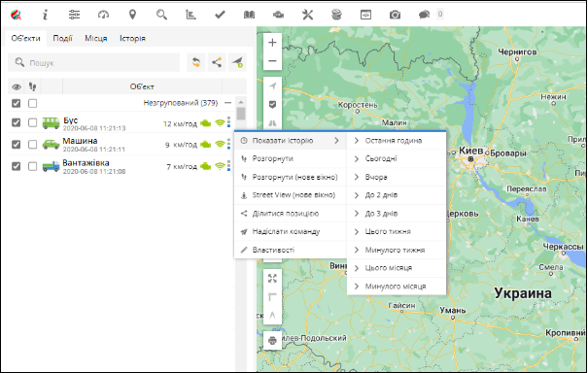Open the tasks checkmark icon

click(x=220, y=15)
